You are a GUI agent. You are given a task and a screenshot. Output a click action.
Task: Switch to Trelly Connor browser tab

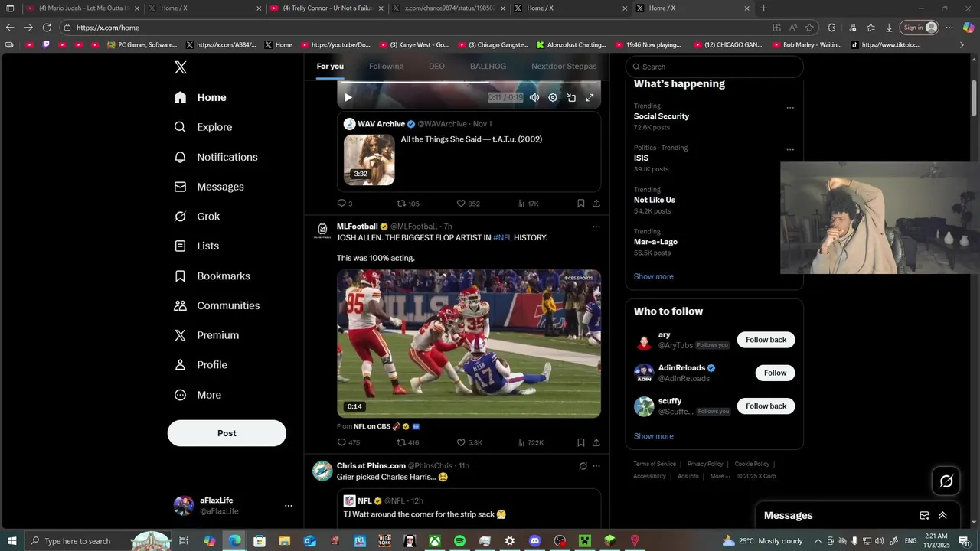pos(327,8)
